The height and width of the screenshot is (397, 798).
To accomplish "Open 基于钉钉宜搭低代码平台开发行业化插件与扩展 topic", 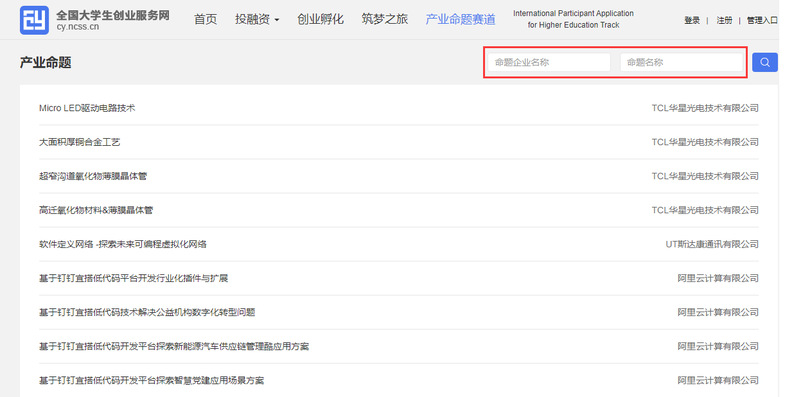I will [133, 278].
